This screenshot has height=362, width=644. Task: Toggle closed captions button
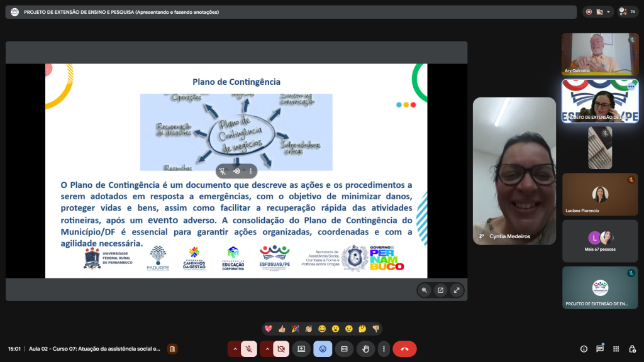pyautogui.click(x=344, y=349)
